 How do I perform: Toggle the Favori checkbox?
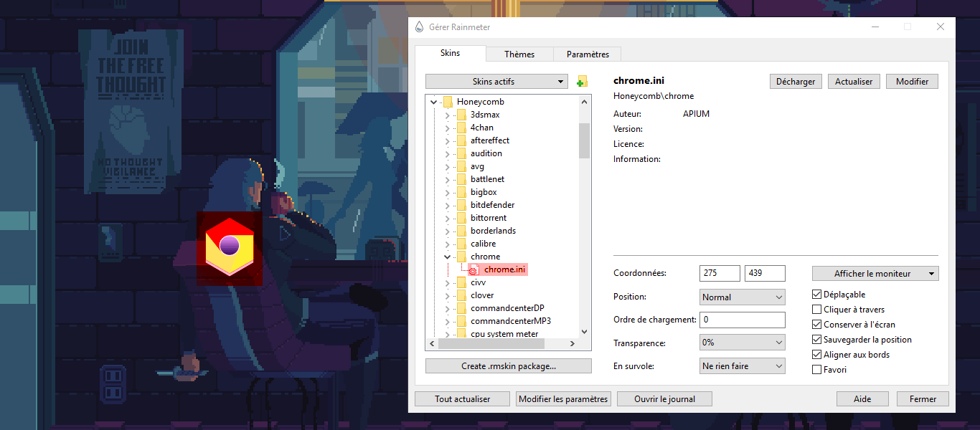pyautogui.click(x=816, y=370)
